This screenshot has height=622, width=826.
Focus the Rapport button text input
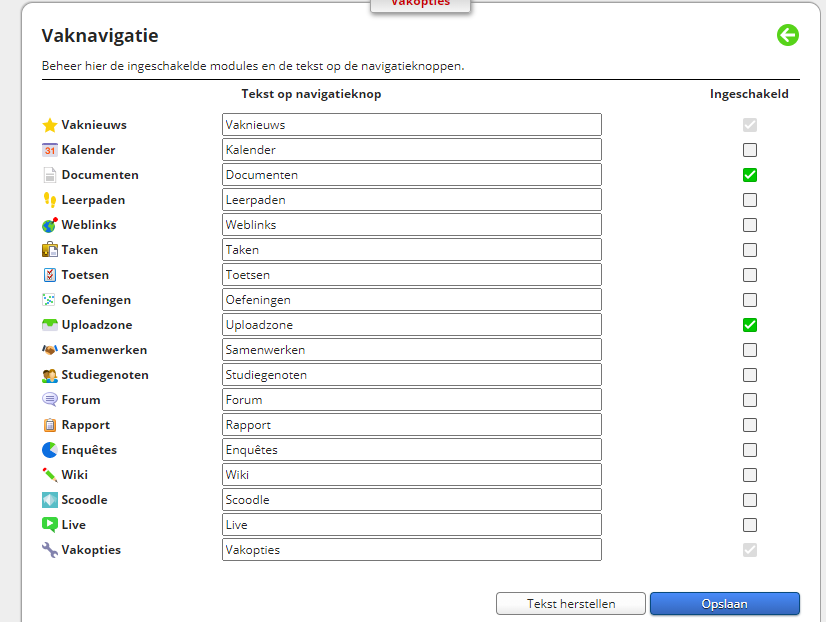coord(411,425)
